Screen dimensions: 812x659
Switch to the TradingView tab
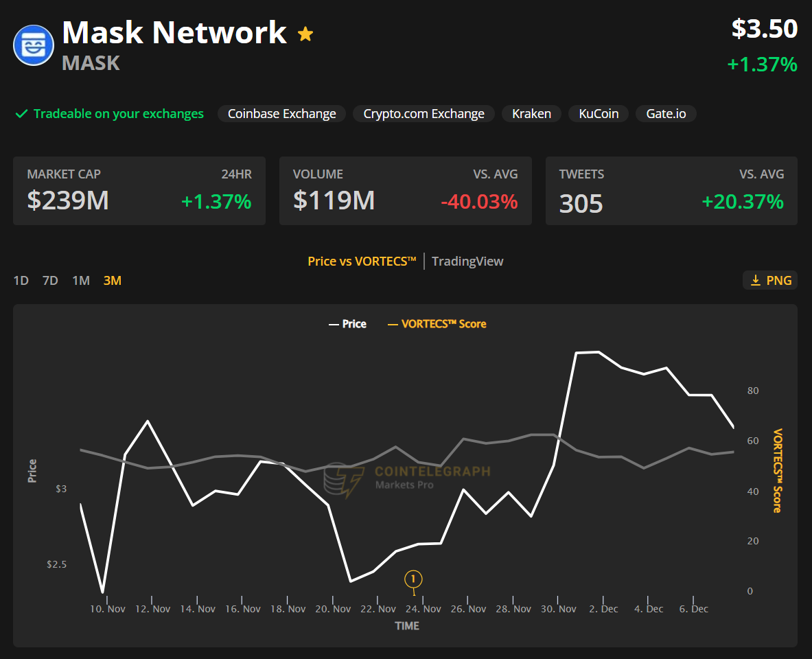[x=467, y=261]
